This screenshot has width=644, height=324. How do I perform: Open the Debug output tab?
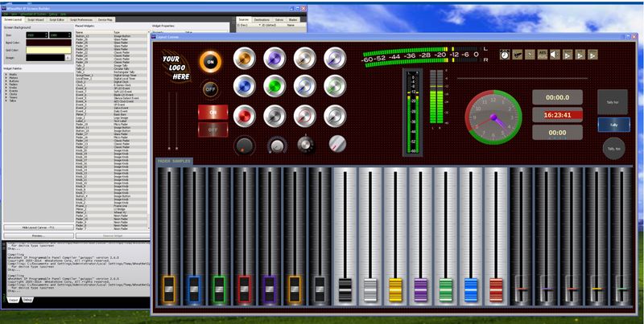click(28, 300)
